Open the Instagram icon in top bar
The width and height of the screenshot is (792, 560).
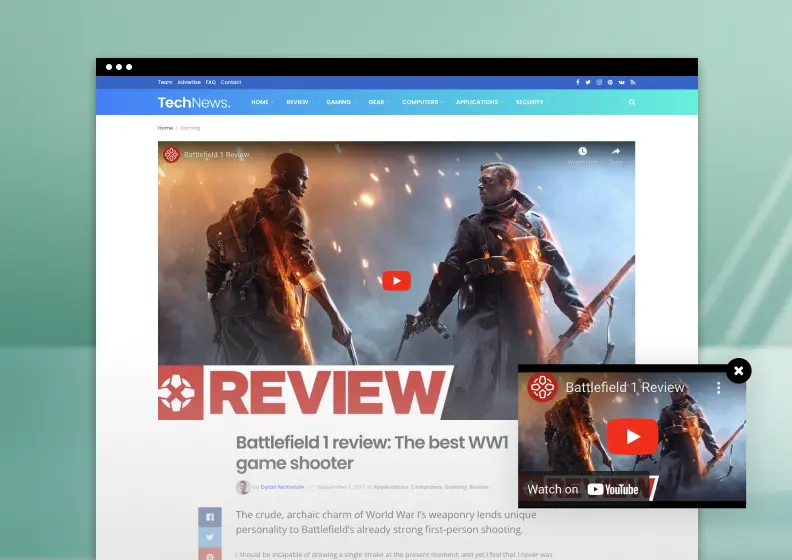pyautogui.click(x=599, y=82)
